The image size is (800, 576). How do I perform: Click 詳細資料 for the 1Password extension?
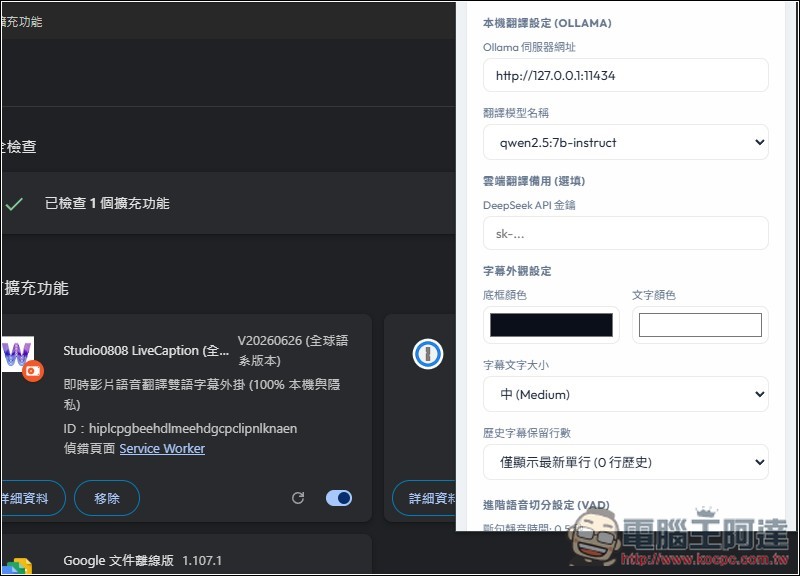click(424, 498)
